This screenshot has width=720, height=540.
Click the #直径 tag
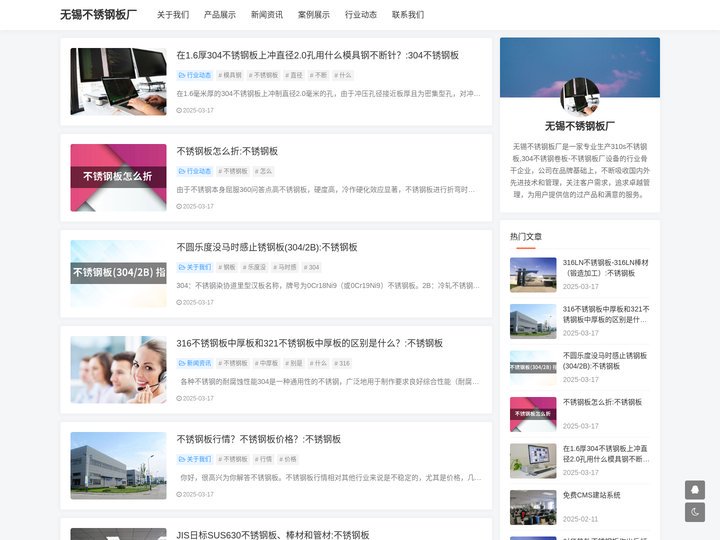click(294, 75)
